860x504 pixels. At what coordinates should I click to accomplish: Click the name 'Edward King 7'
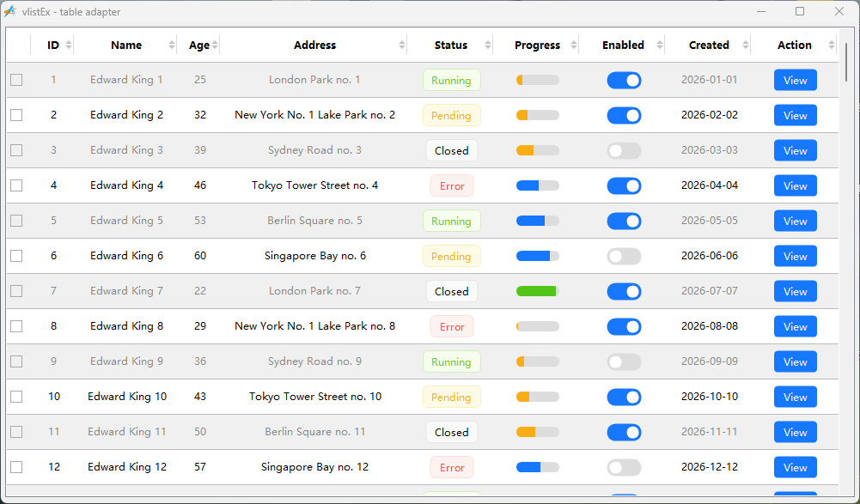[x=126, y=291]
